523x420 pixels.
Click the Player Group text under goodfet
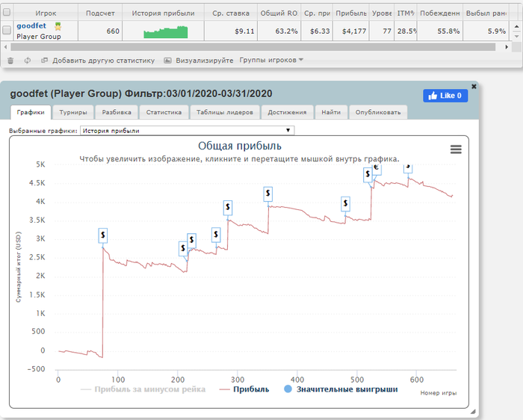[x=39, y=37]
